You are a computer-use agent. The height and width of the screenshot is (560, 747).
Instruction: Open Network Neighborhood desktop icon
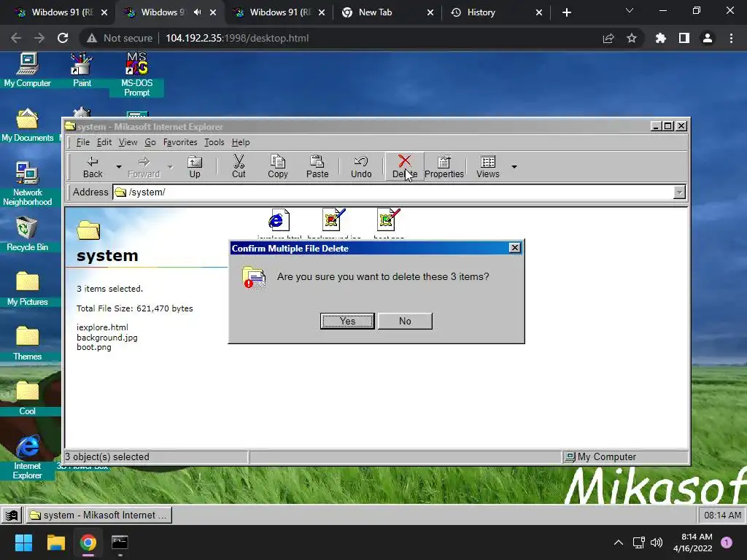(27, 184)
